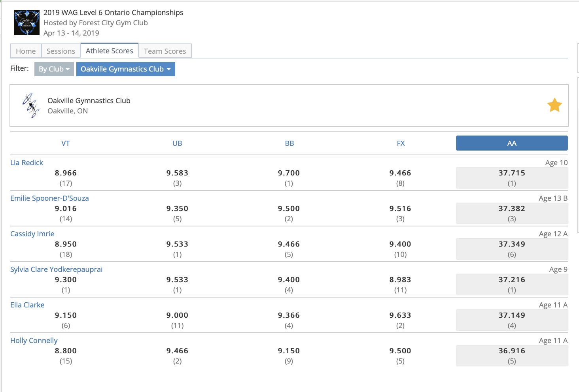Click Holly Connelly's vault score 8.800
The width and height of the screenshot is (579, 392).
pos(66,351)
